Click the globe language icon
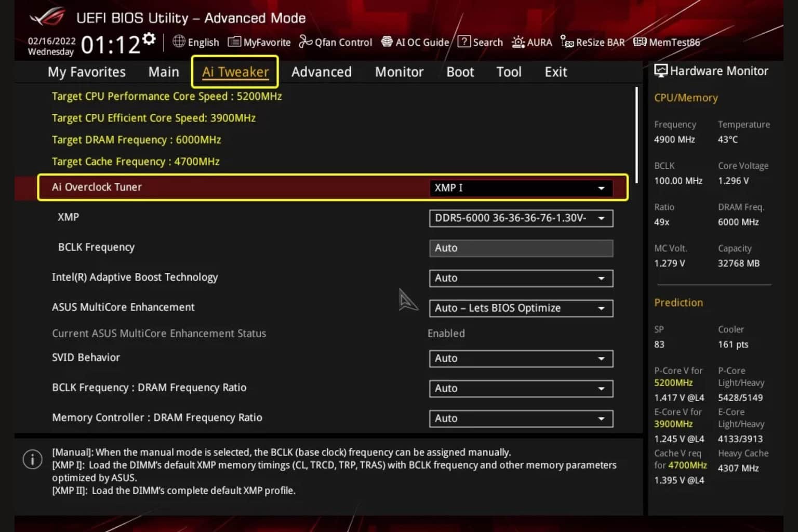Image resolution: width=798 pixels, height=532 pixels. pyautogui.click(x=179, y=42)
